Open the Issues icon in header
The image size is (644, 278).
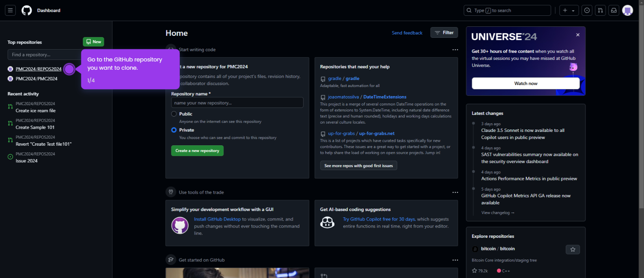587,11
